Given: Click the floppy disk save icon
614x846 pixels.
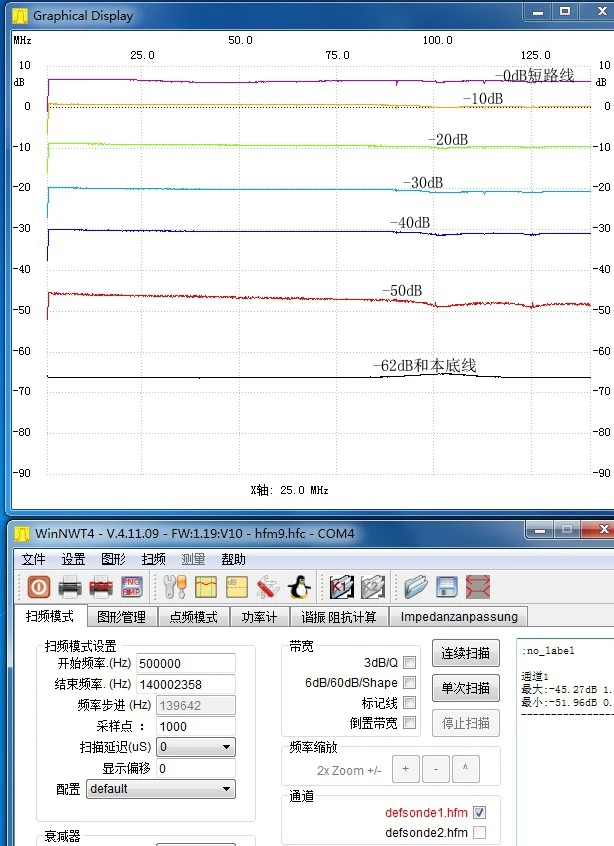Looking at the screenshot, I should [x=447, y=587].
